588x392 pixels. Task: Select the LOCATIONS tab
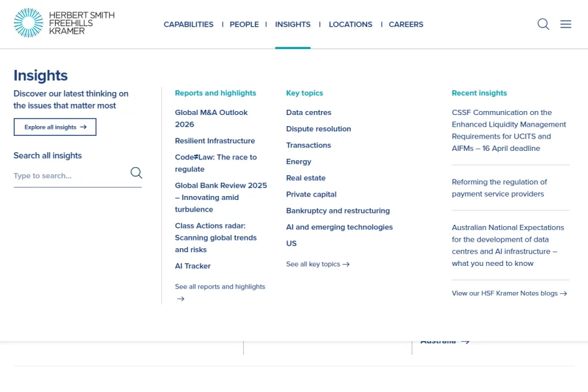click(x=350, y=24)
